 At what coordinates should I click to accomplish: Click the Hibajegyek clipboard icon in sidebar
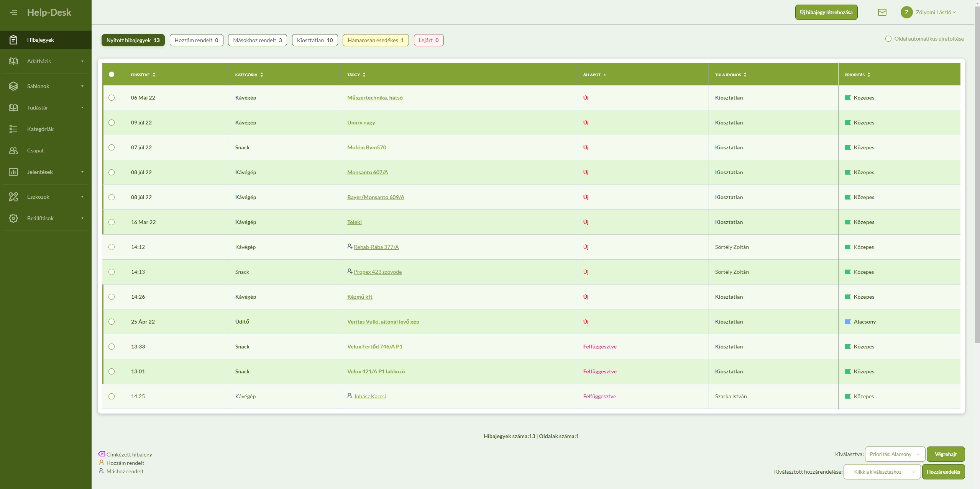pyautogui.click(x=13, y=40)
